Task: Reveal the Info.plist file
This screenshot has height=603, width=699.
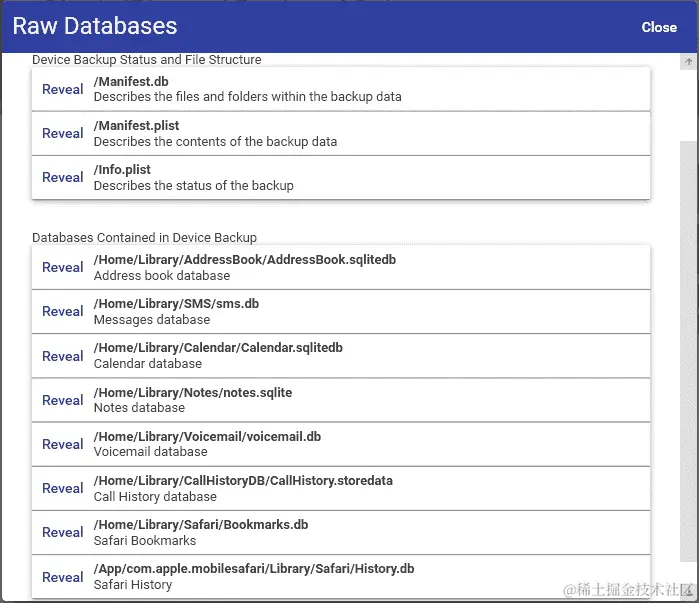Action: click(62, 177)
